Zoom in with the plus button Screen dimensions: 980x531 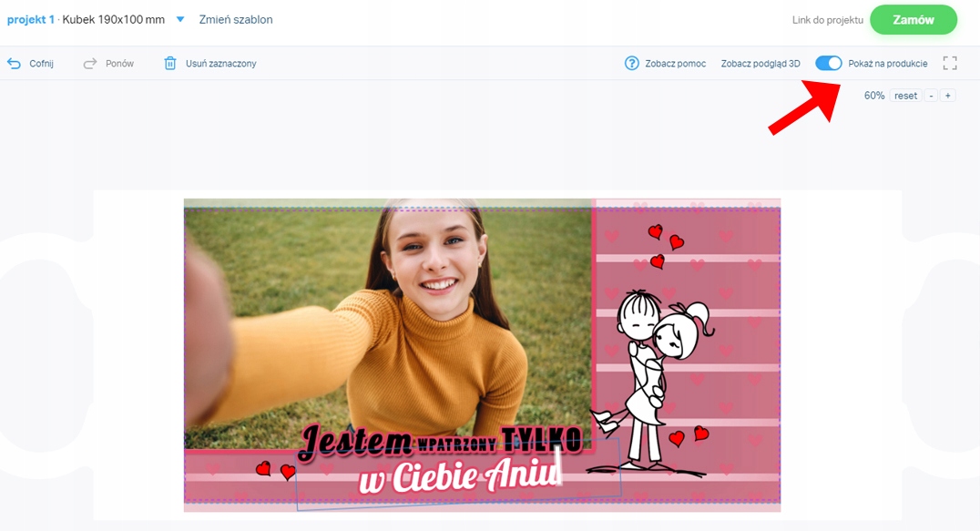(x=947, y=96)
